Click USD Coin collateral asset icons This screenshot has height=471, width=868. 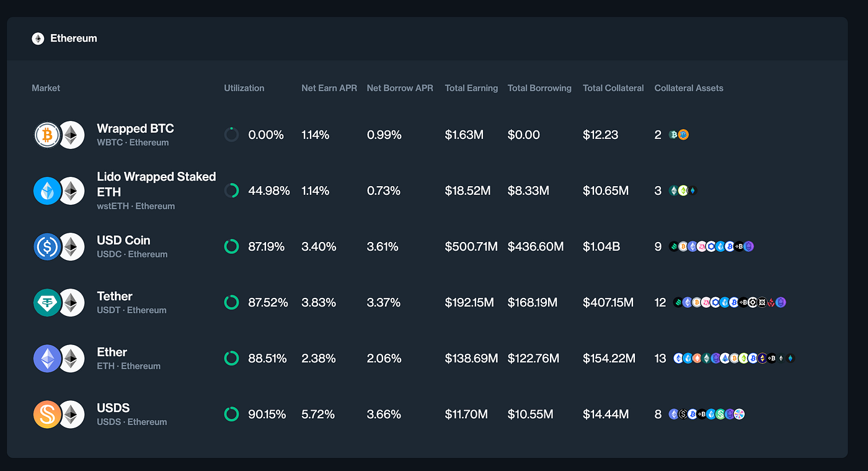coord(712,246)
